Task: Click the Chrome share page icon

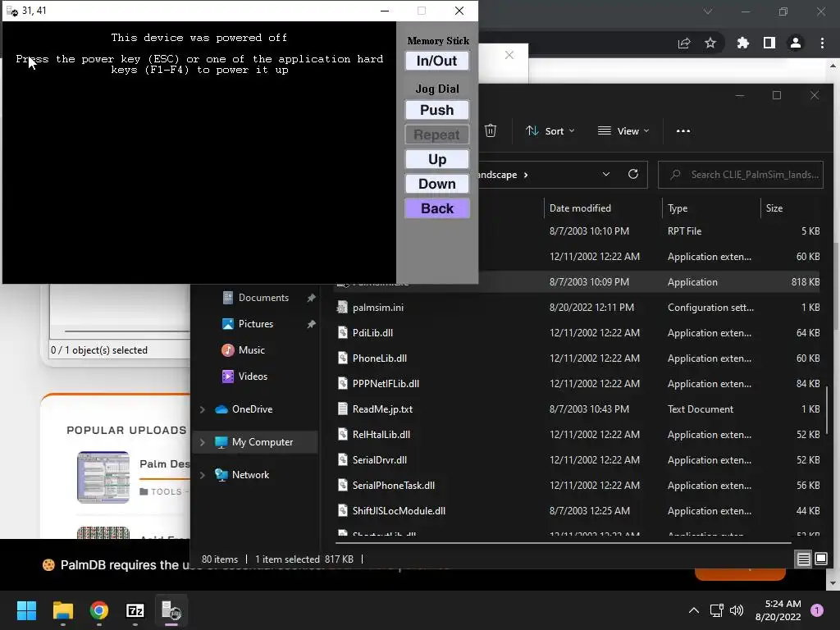Action: (684, 43)
